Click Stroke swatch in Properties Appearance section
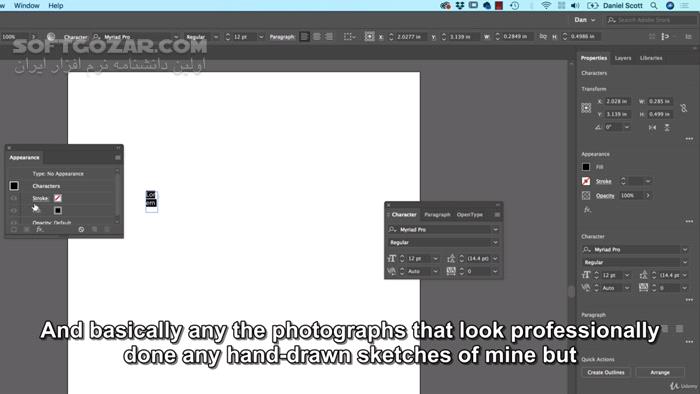 586,181
